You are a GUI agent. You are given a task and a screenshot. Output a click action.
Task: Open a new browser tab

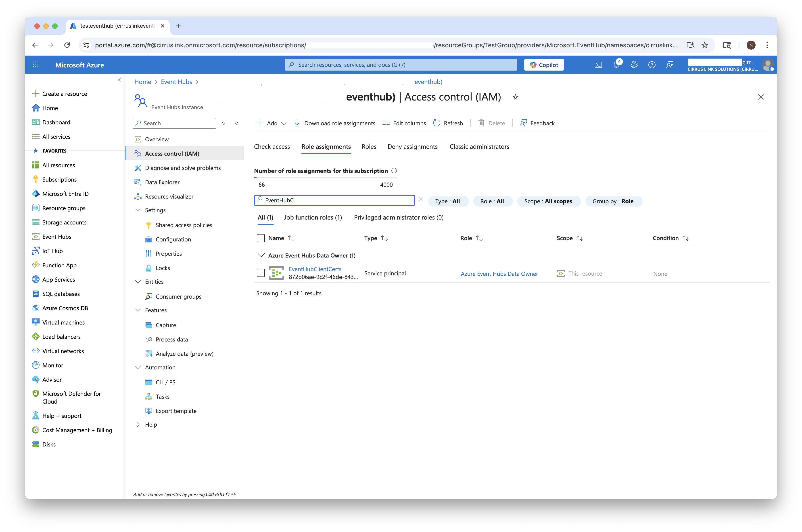coord(179,26)
